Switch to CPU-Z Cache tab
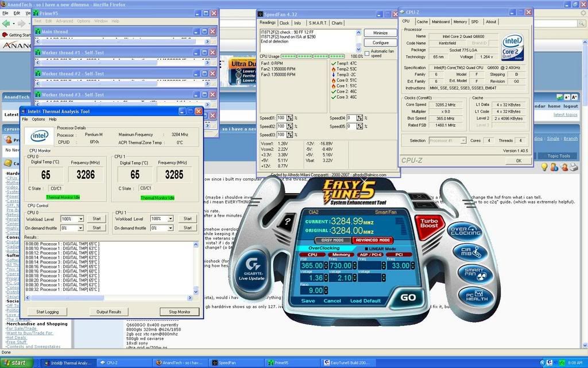 (x=422, y=22)
